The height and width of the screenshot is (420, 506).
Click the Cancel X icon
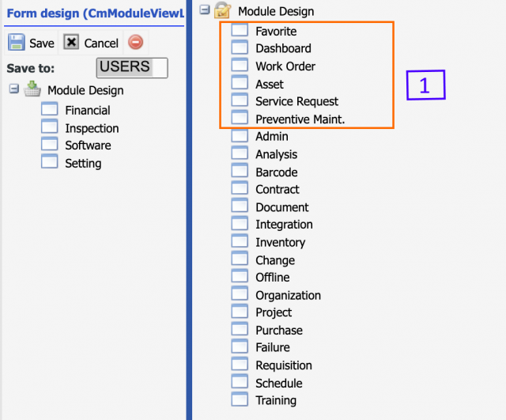(x=71, y=43)
